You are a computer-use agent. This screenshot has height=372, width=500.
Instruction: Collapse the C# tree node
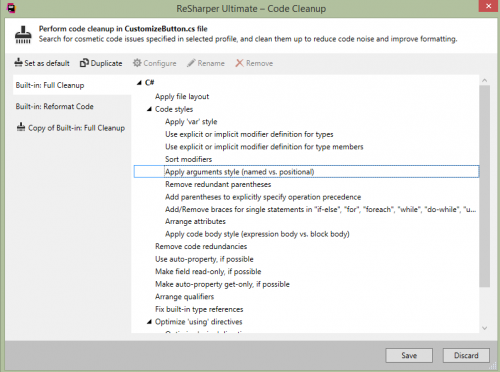(x=139, y=83)
